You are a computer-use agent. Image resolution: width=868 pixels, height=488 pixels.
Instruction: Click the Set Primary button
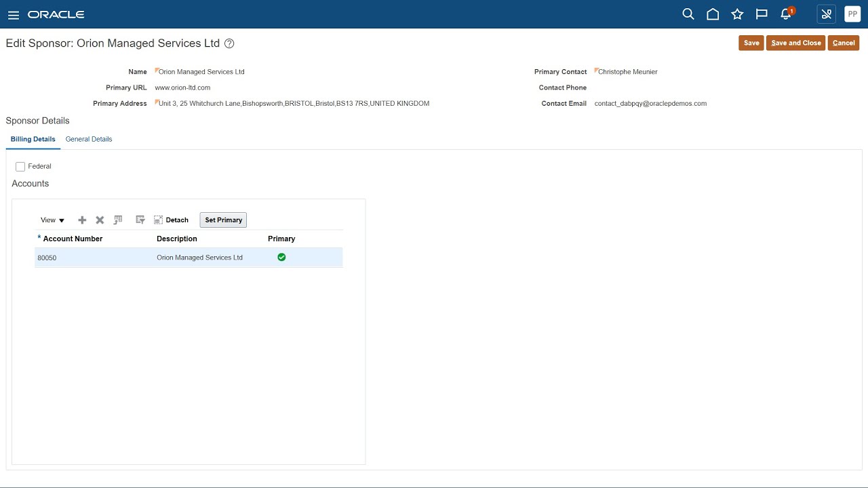pyautogui.click(x=223, y=220)
